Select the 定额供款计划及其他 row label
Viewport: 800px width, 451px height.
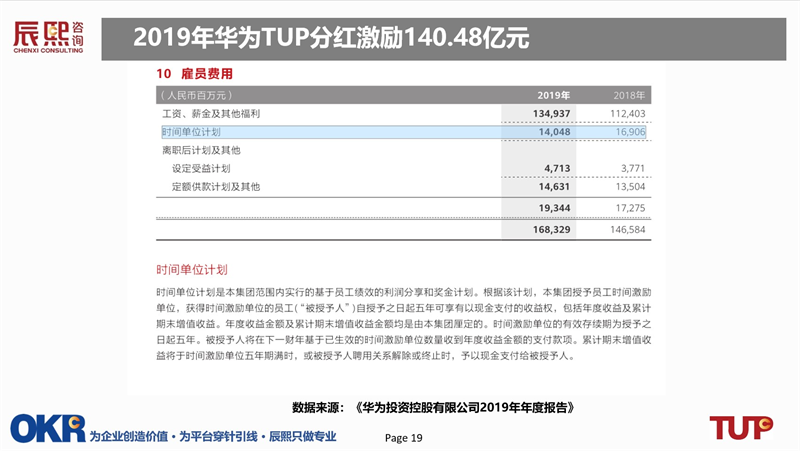pyautogui.click(x=216, y=187)
